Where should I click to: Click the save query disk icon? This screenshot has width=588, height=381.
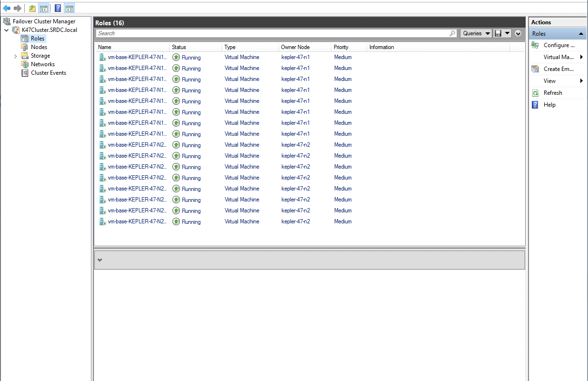coord(498,33)
